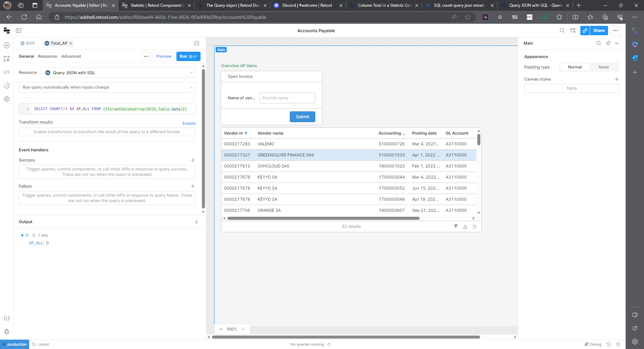Open app settings gear in left rail
Viewport: 644px width, 349px height.
pyautogui.click(x=7, y=99)
